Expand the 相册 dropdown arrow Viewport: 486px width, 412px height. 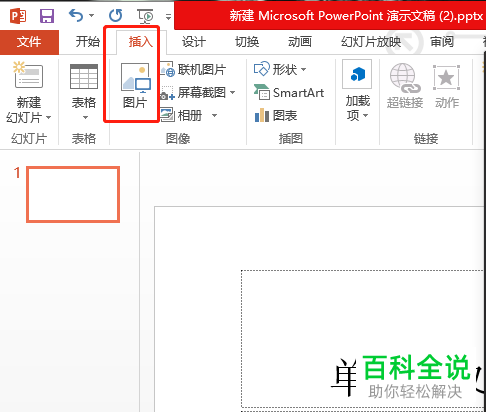[214, 115]
